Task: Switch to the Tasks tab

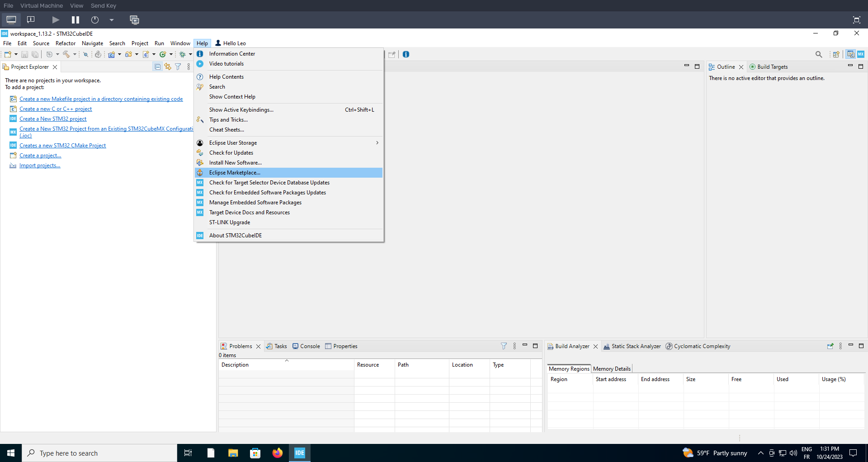Action: pyautogui.click(x=277, y=346)
